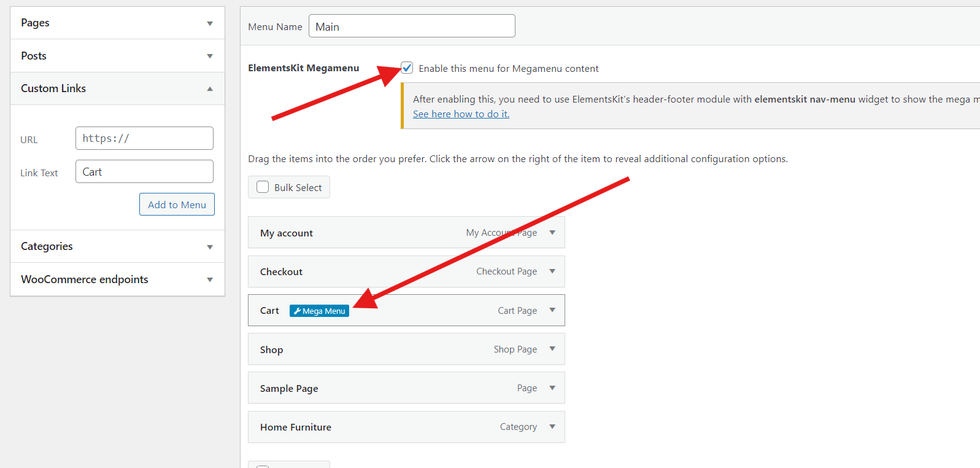
Task: Expand Sample Page item options
Action: [x=552, y=388]
